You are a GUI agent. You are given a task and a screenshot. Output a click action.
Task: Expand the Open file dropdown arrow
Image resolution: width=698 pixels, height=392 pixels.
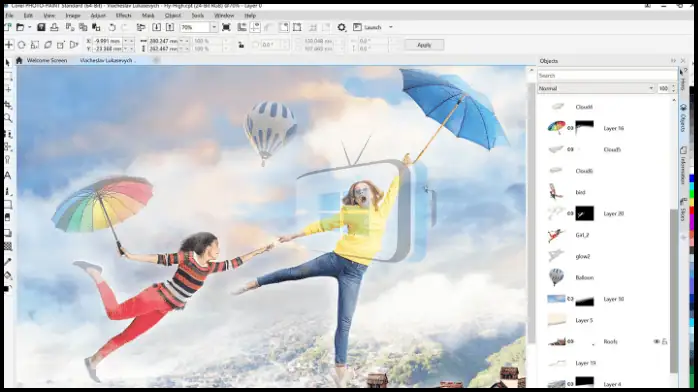pyautogui.click(x=29, y=28)
